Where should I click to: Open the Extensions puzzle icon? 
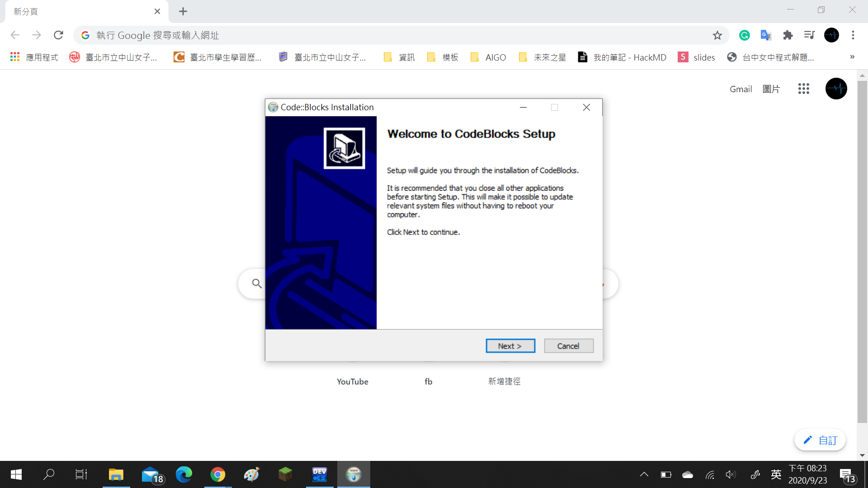tap(788, 35)
